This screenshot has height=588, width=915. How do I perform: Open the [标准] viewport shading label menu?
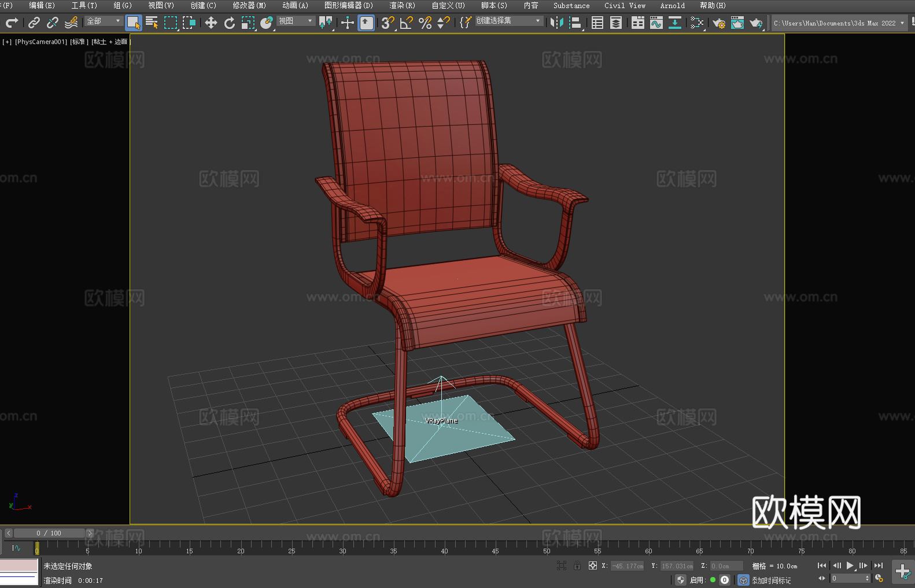(79, 42)
